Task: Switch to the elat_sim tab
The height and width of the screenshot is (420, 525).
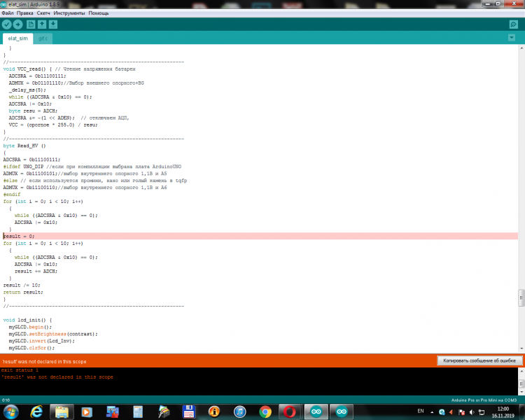Action: point(17,38)
